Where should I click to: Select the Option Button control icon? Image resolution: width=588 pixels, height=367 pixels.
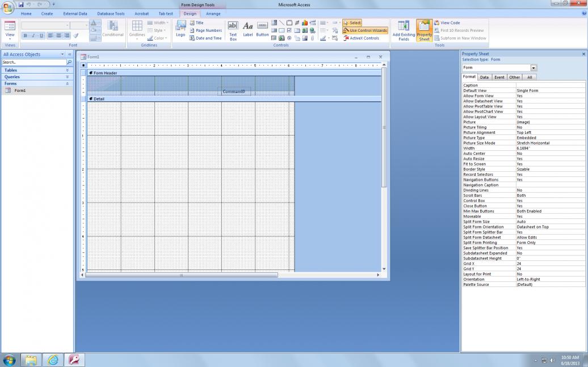(x=289, y=38)
